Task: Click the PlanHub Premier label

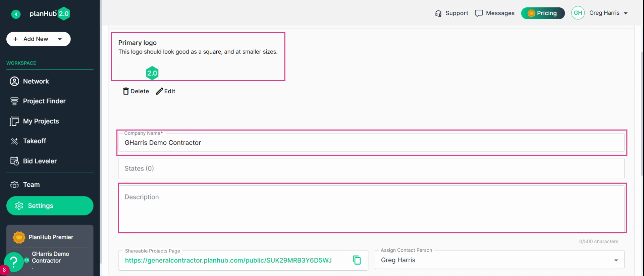Action: click(x=51, y=237)
